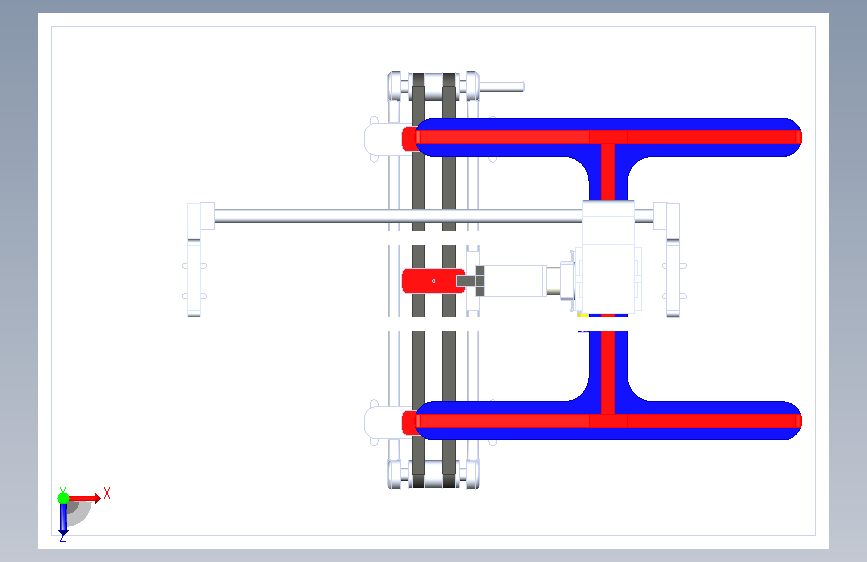Click the blue Z axis arrow of the triad
Screen dimensions: 867x562
coord(63,520)
